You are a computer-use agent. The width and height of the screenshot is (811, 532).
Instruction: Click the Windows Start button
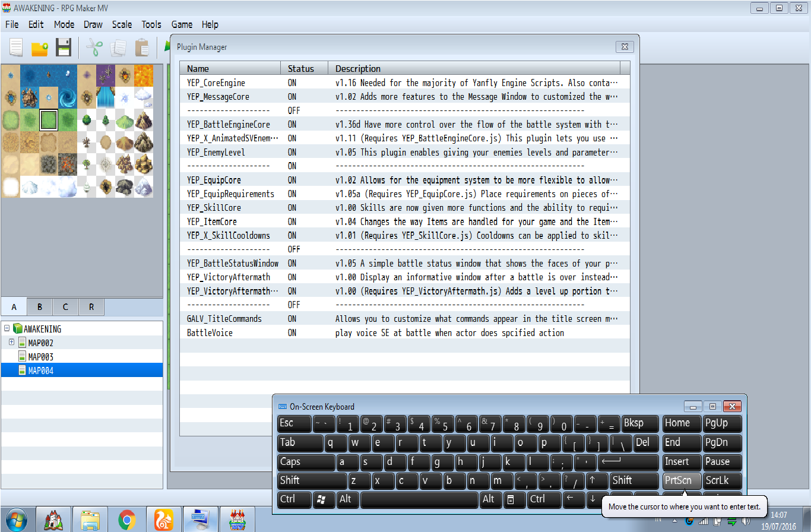pos(17,520)
